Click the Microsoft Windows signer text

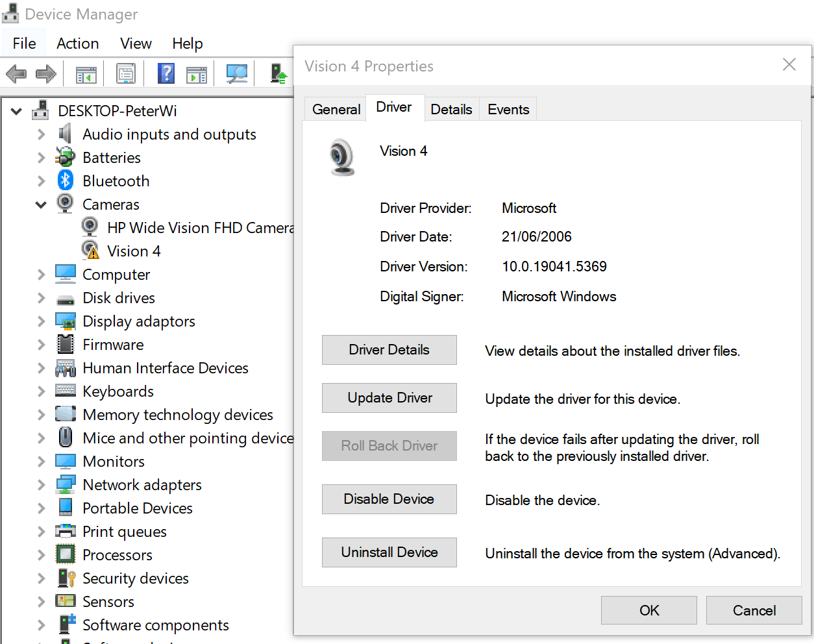tap(559, 297)
